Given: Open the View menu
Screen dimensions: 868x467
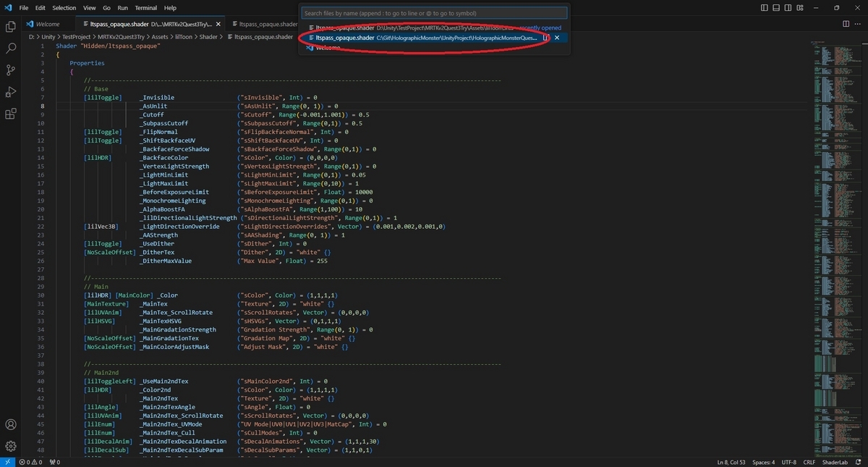Looking at the screenshot, I should coord(89,7).
